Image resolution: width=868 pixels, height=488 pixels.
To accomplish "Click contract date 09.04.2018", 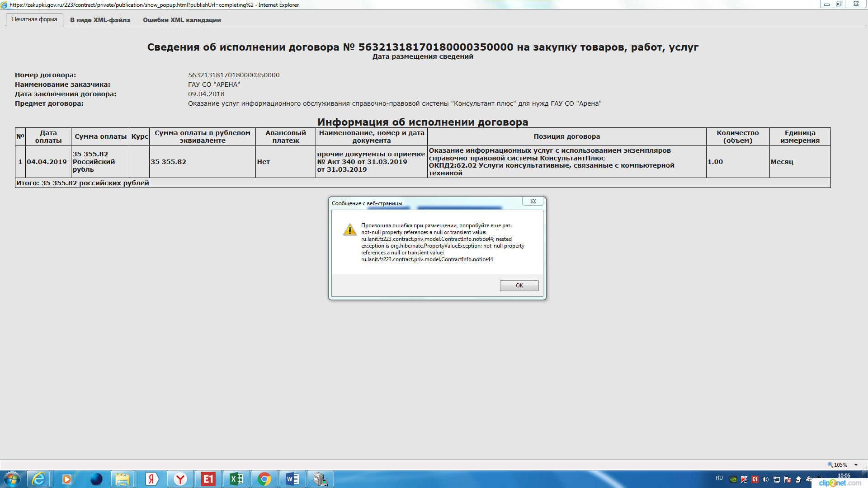I will tap(206, 94).
